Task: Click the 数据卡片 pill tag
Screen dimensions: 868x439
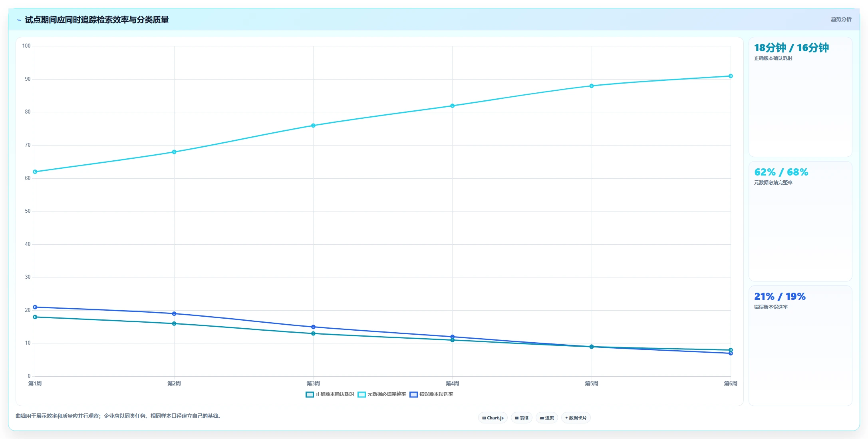Action: pyautogui.click(x=576, y=418)
